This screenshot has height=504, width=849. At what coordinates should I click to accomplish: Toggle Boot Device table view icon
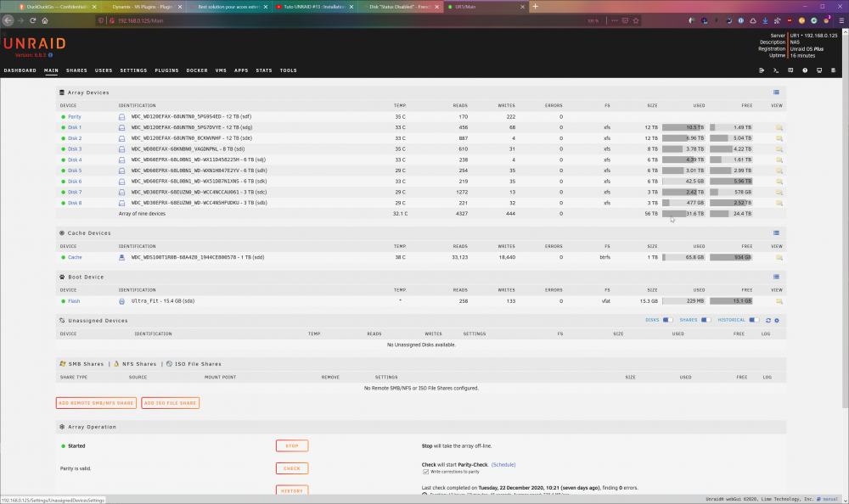point(776,277)
